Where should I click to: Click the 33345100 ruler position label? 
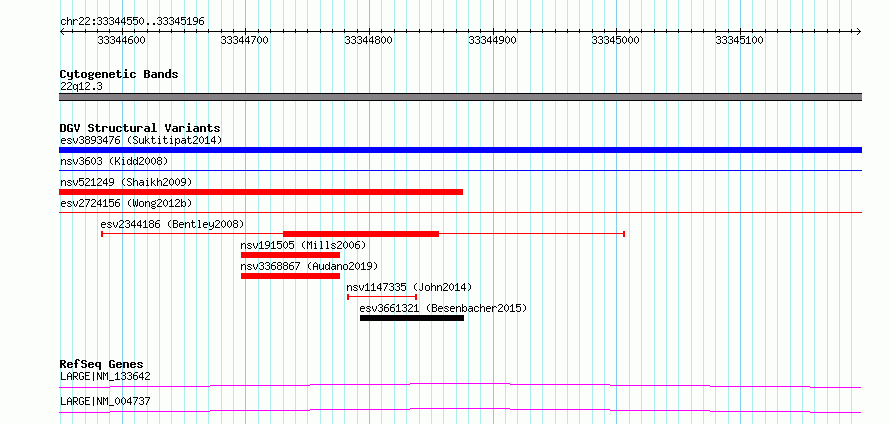click(739, 40)
